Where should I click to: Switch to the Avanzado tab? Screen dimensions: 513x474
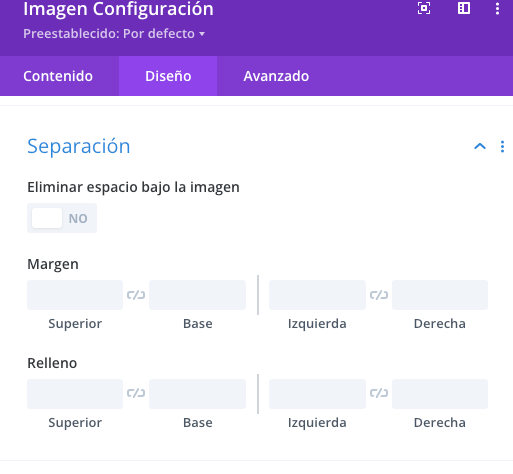tap(276, 76)
